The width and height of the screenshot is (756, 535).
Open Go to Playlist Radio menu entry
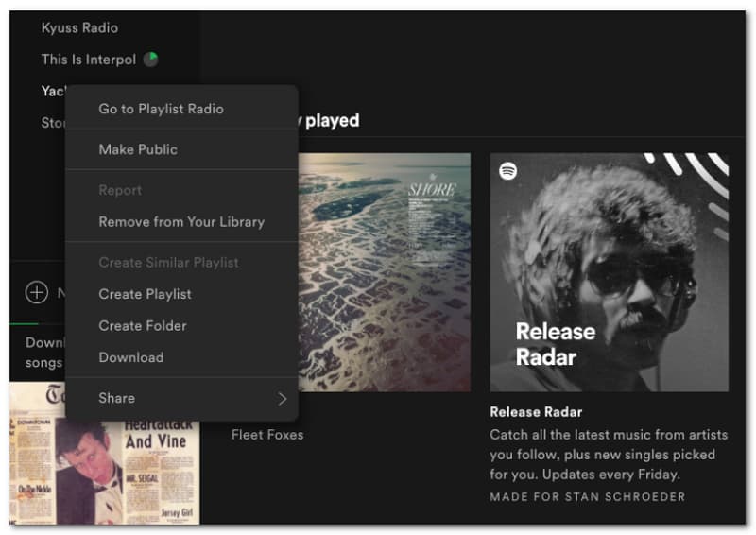(181, 109)
